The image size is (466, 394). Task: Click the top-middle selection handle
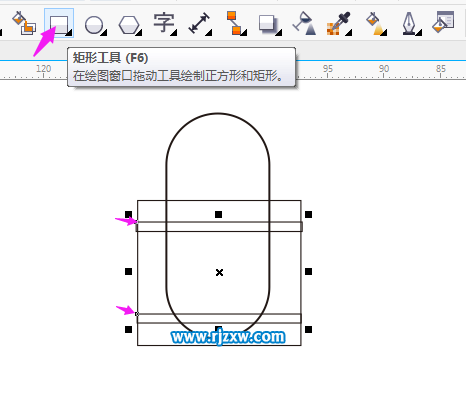(218, 214)
